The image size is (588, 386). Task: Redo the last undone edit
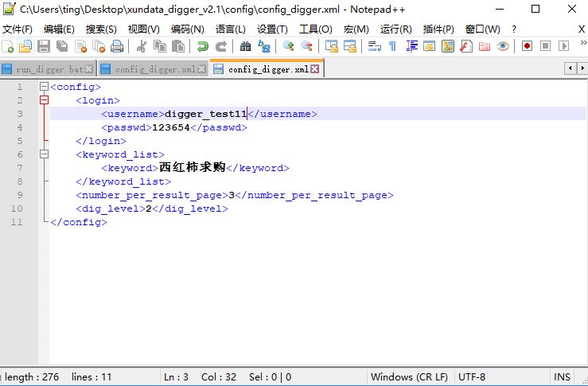221,46
